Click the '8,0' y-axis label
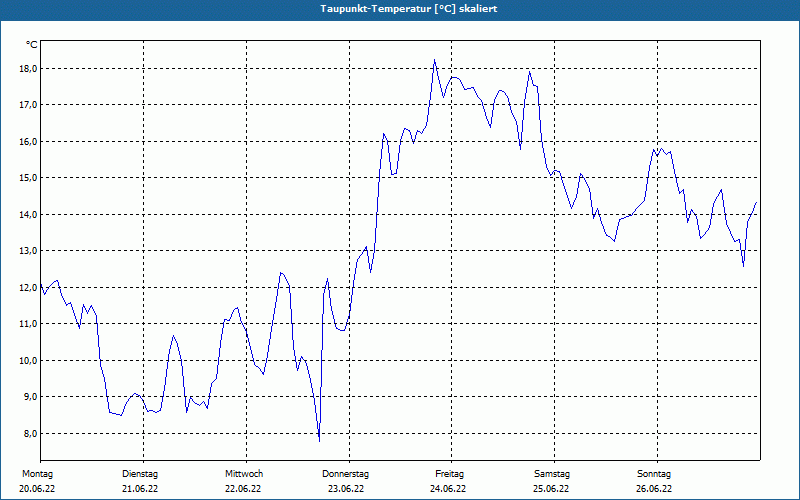 click(30, 433)
